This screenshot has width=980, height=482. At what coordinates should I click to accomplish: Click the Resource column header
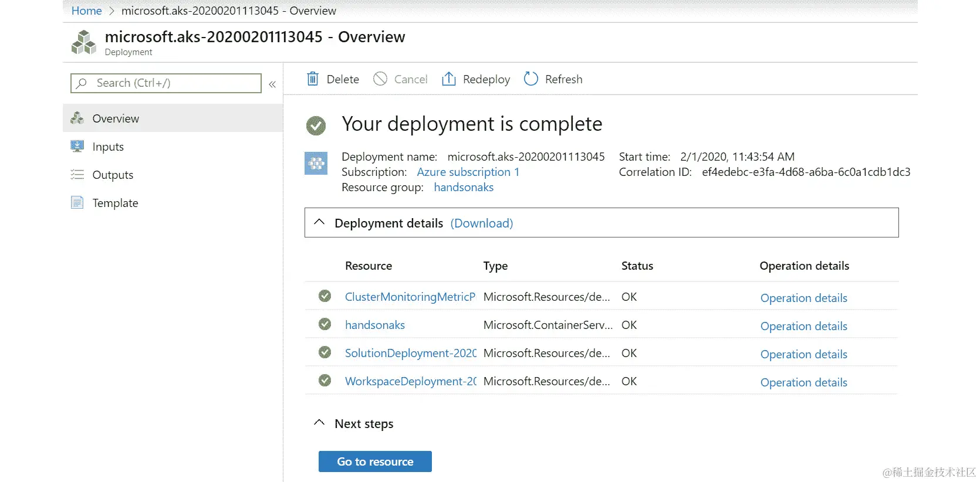point(369,266)
